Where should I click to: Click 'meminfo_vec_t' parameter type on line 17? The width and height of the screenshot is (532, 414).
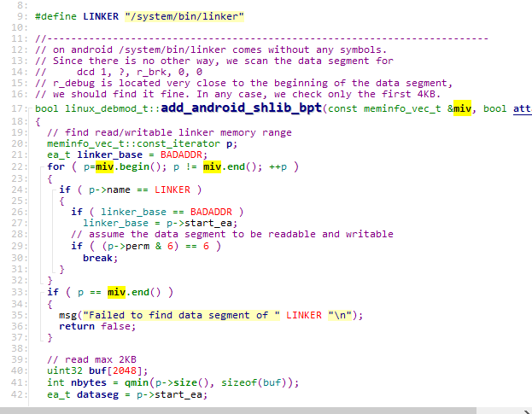coord(402,109)
